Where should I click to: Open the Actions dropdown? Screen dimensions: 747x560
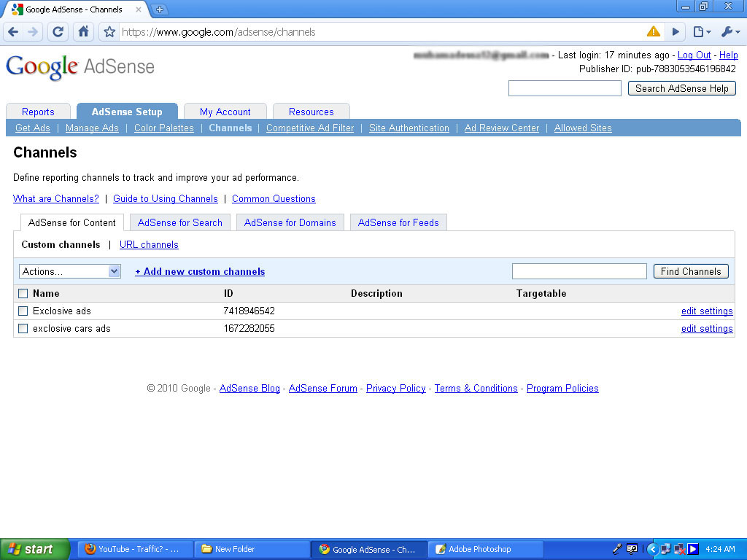70,271
